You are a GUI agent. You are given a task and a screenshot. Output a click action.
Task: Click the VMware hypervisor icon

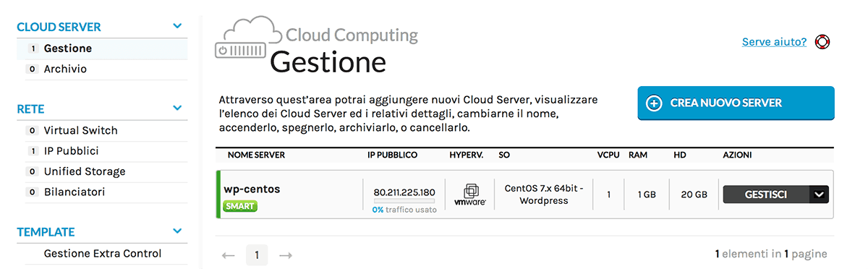point(470,195)
